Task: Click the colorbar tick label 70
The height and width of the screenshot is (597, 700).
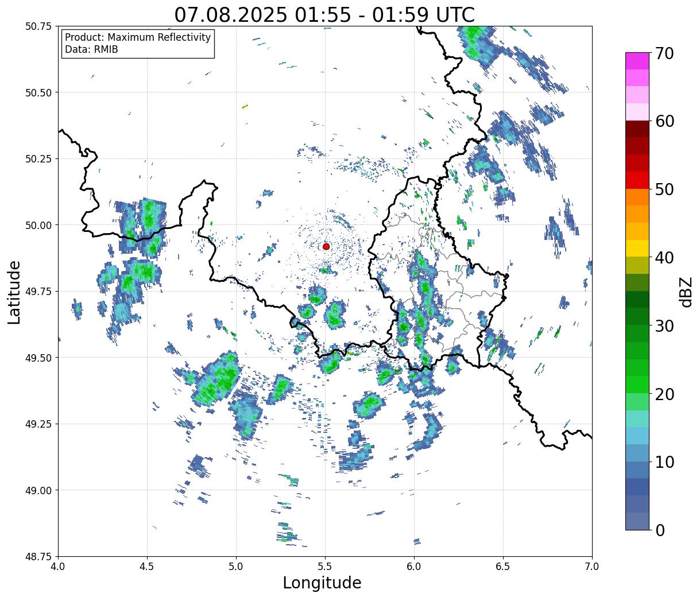Action: 664,53
